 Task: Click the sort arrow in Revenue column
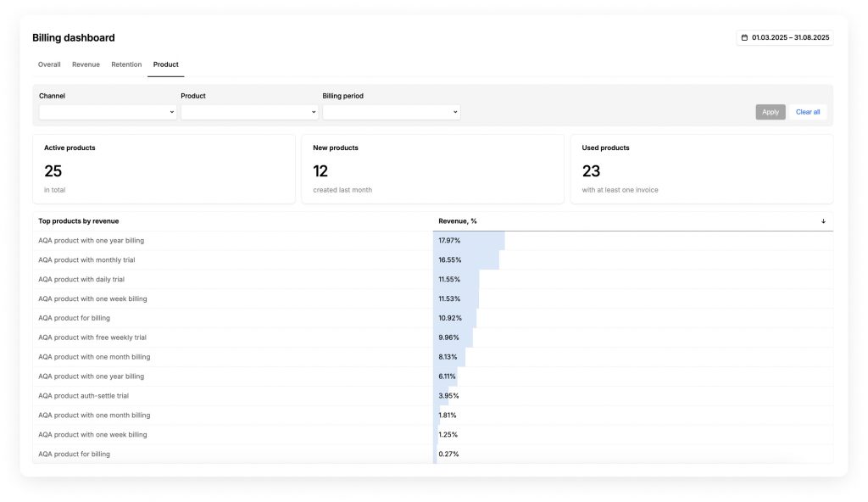(823, 221)
